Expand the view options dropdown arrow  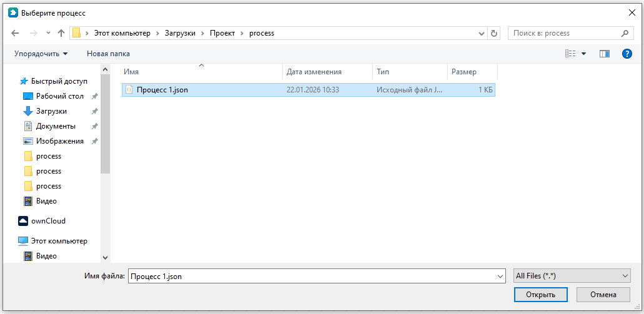[584, 54]
